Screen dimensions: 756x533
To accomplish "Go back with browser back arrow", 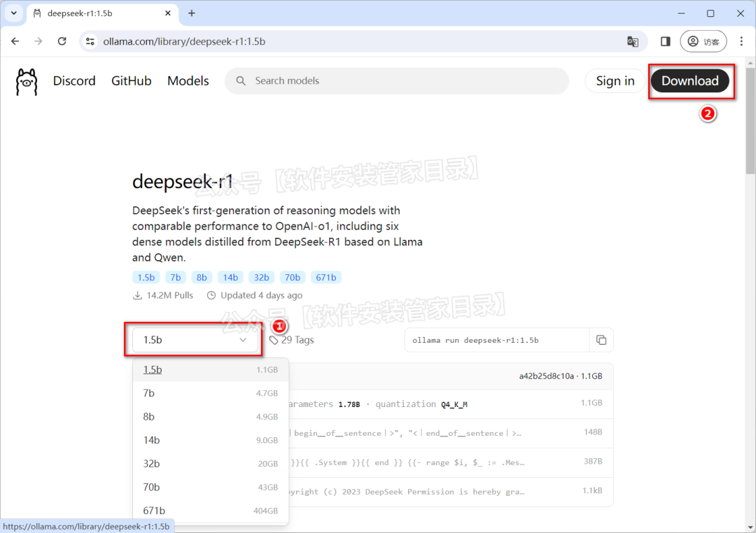I will [x=15, y=41].
